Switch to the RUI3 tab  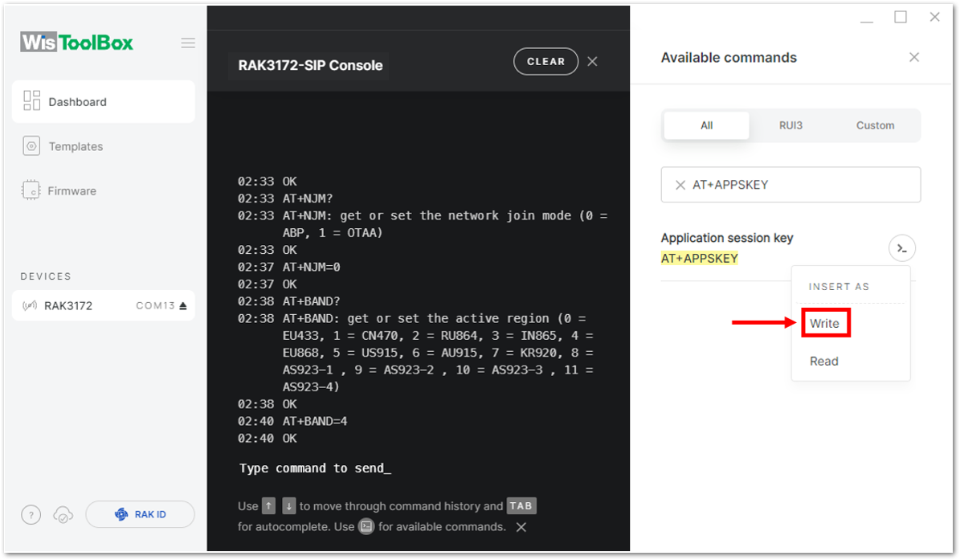[x=790, y=125]
